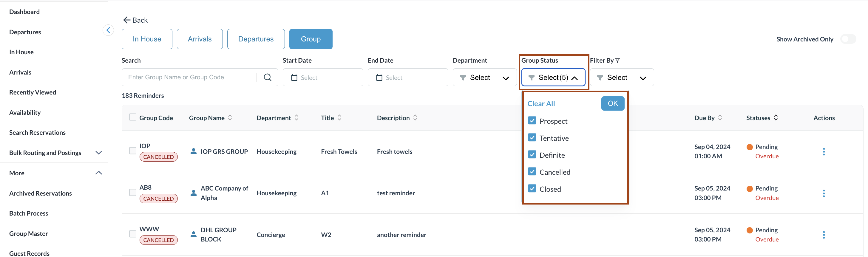Collapse sidebar with the left chevron icon
The image size is (868, 257).
pyautogui.click(x=108, y=30)
